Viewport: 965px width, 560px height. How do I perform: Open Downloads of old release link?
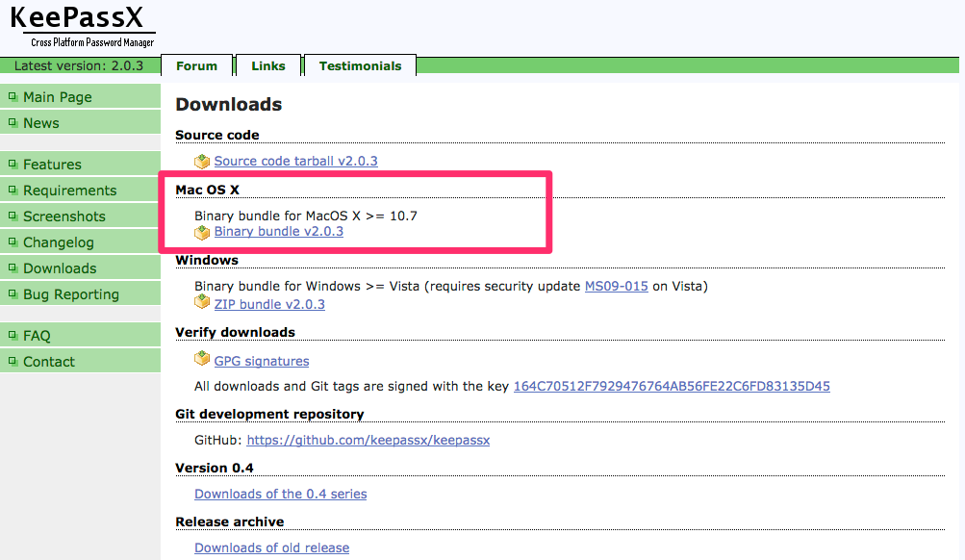(271, 547)
